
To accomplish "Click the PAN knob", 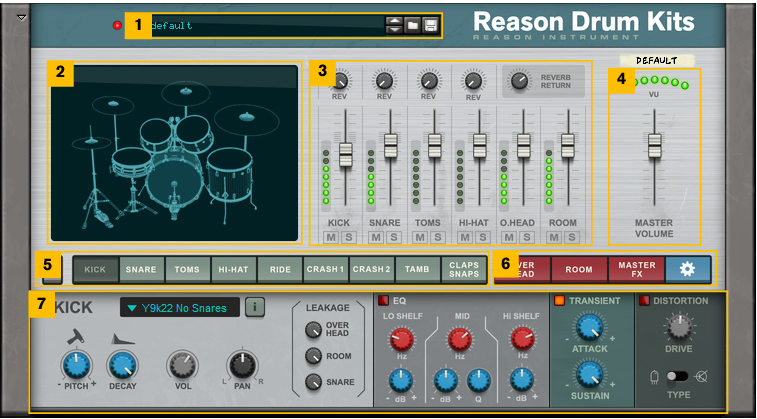I will 242,365.
